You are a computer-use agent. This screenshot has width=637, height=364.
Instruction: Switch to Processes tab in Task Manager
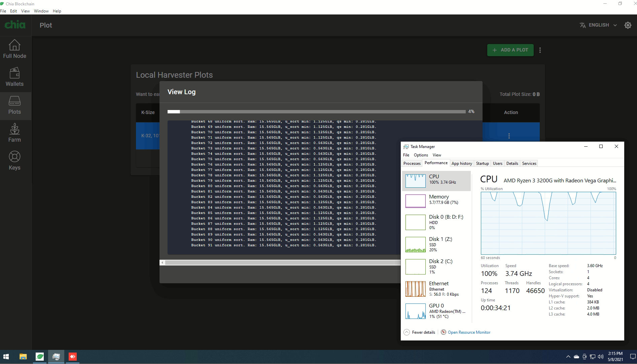412,163
